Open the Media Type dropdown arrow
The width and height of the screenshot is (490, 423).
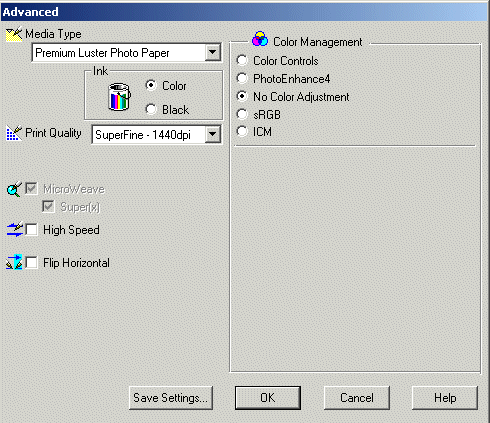point(212,52)
